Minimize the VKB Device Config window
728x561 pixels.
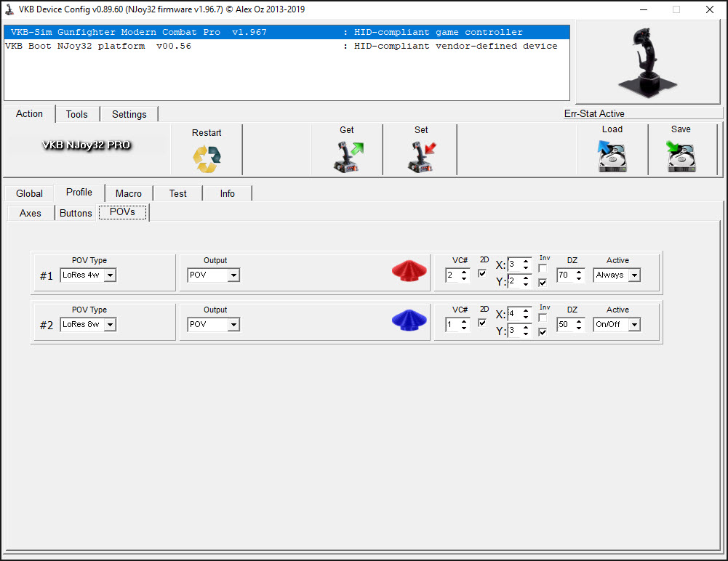click(x=644, y=9)
